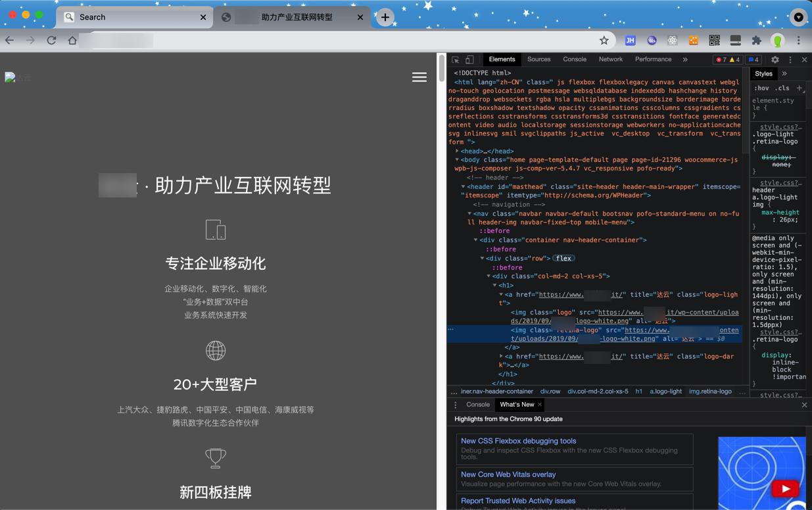Screen dimensions: 812x510
Task: Expand the logo-dark anchor node
Action: [x=501, y=357]
